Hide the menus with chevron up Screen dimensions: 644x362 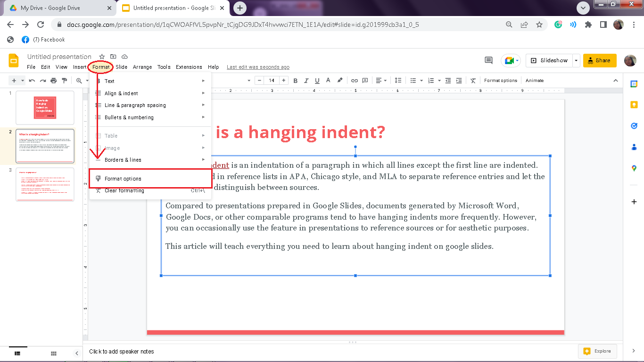click(615, 81)
